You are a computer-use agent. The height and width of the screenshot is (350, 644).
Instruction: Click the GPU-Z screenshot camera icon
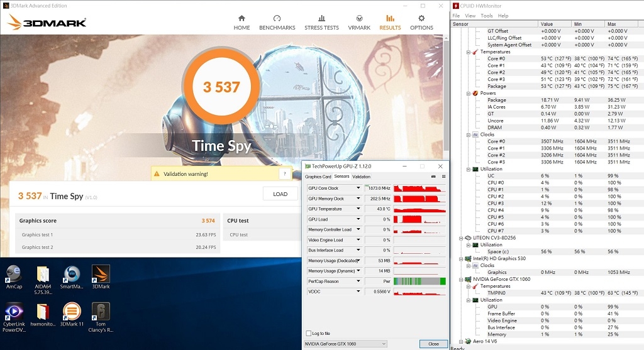(433, 177)
